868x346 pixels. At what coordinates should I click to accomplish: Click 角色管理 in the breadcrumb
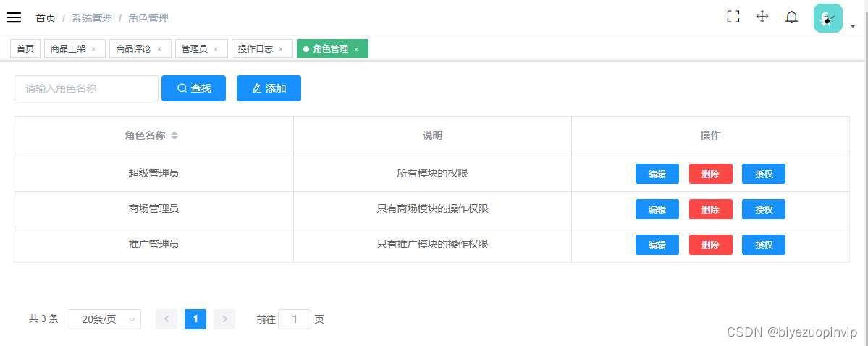148,18
